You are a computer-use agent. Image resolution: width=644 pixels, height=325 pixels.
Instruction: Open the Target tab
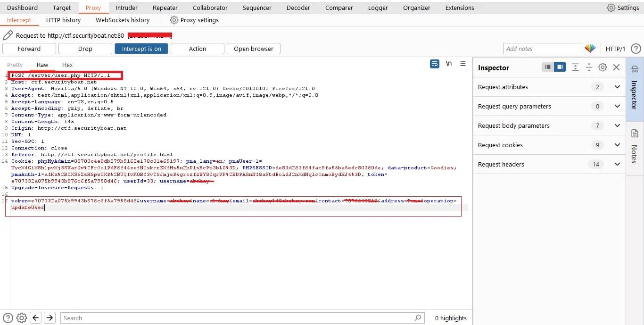62,8
